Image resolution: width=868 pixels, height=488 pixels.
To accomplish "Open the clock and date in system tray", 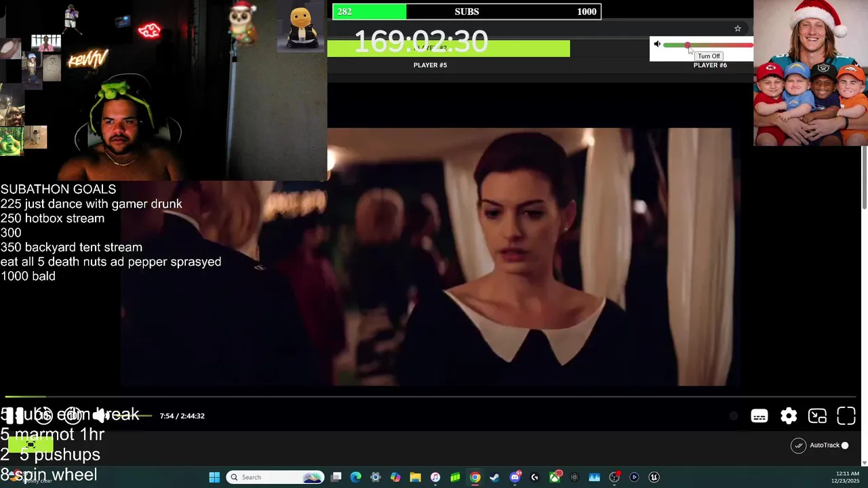I will pos(847,477).
